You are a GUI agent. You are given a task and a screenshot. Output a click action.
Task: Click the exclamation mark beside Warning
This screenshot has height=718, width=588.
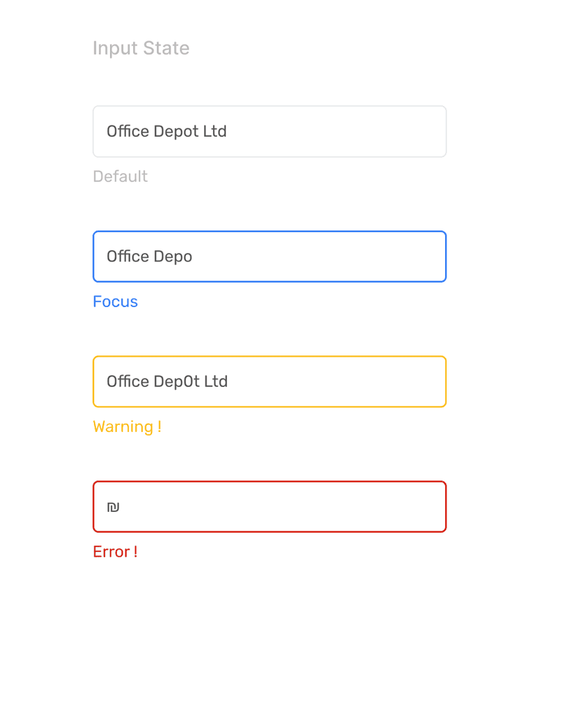[x=158, y=426]
